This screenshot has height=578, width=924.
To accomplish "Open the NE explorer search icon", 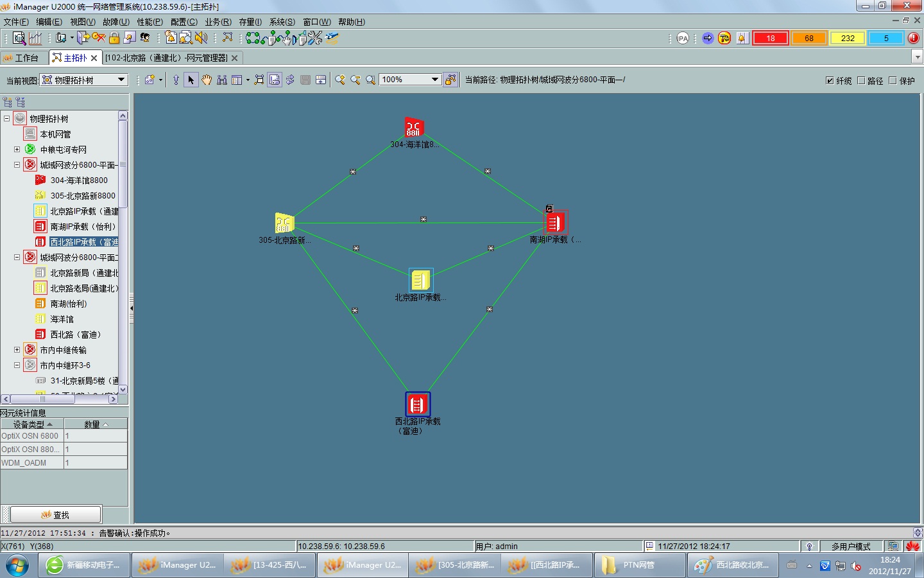I will pos(19,39).
